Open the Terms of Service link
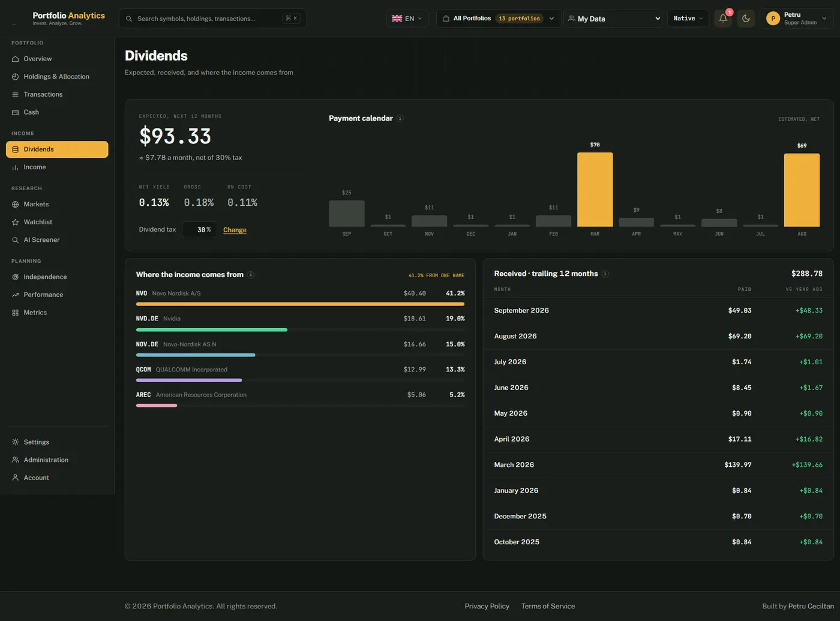The width and height of the screenshot is (840, 621). pos(548,606)
